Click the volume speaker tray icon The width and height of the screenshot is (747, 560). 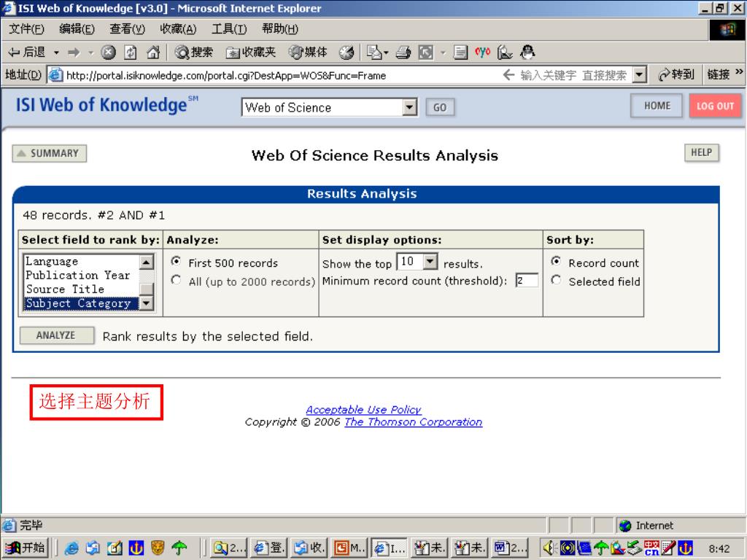tap(549, 548)
